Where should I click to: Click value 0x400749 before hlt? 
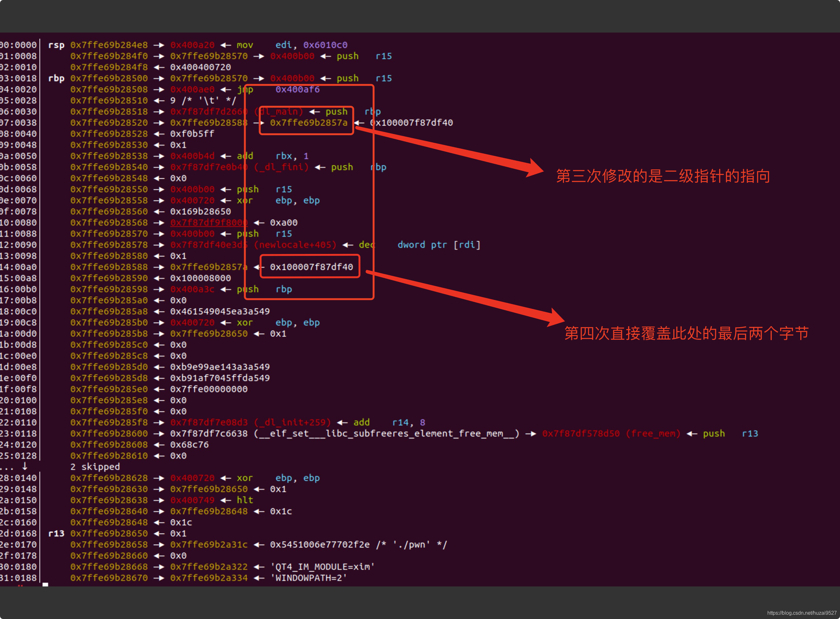[x=192, y=500]
